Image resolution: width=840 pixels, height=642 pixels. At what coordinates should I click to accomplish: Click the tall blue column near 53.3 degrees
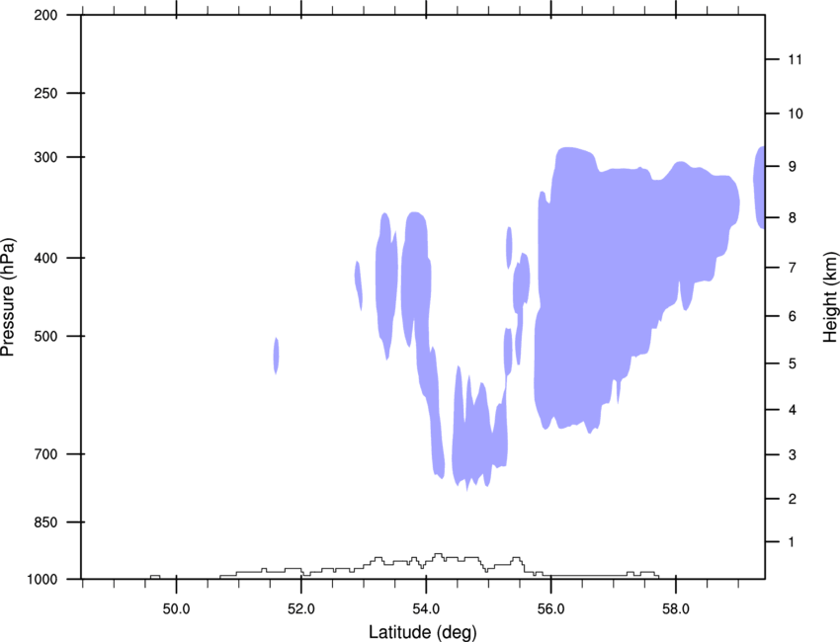[386, 283]
